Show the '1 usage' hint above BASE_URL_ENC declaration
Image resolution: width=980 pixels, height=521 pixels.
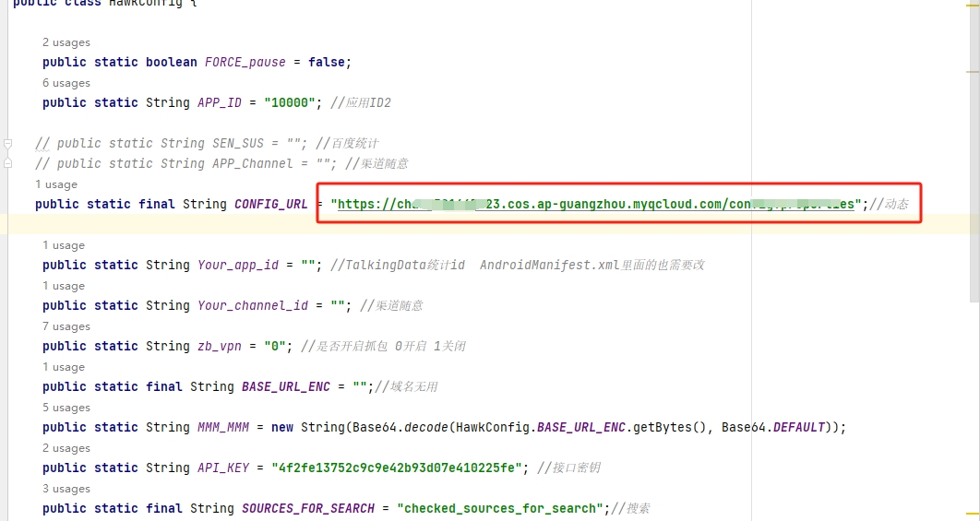[x=64, y=367]
